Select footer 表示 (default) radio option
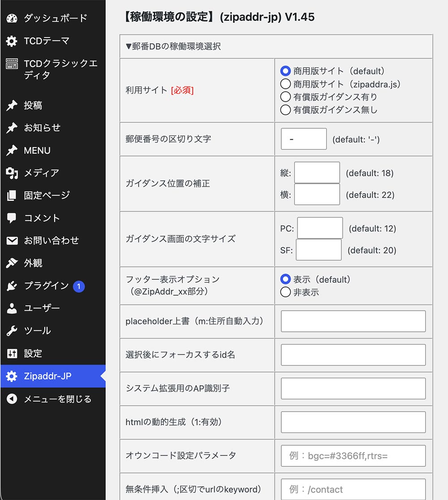The width and height of the screenshot is (448, 500). point(285,279)
